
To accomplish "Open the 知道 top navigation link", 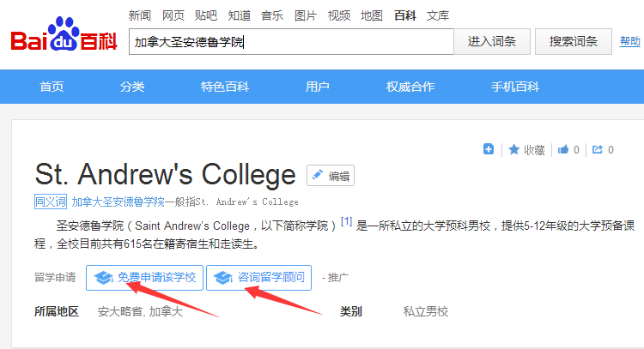I will coord(239,15).
